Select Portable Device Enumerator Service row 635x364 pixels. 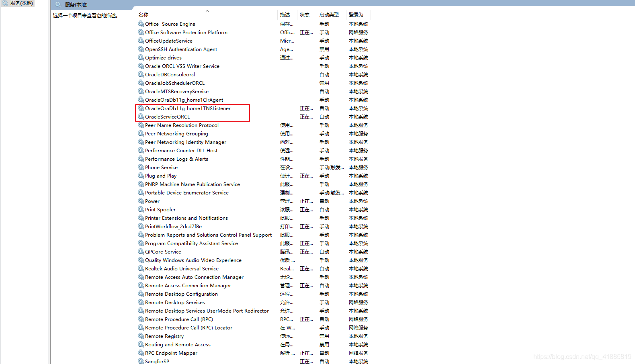[x=253, y=192]
